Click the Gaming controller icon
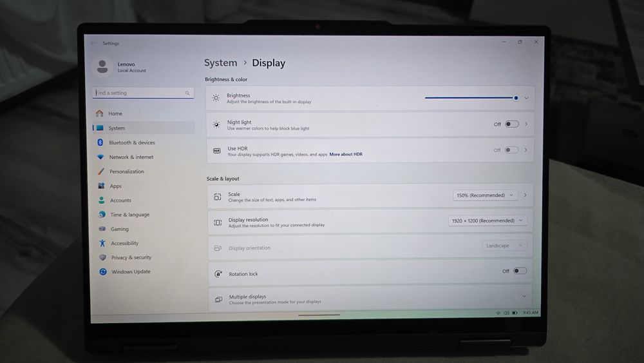Image resolution: width=644 pixels, height=363 pixels. pos(102,229)
